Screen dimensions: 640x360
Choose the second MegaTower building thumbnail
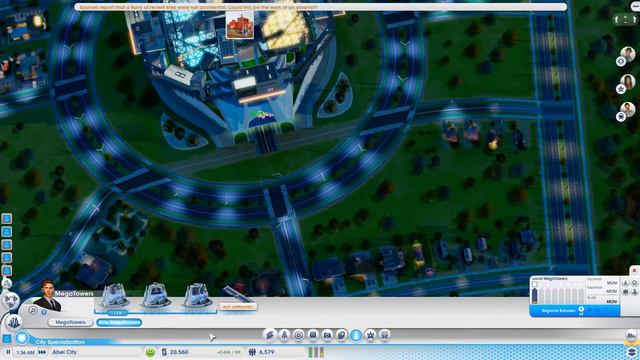(x=156, y=296)
